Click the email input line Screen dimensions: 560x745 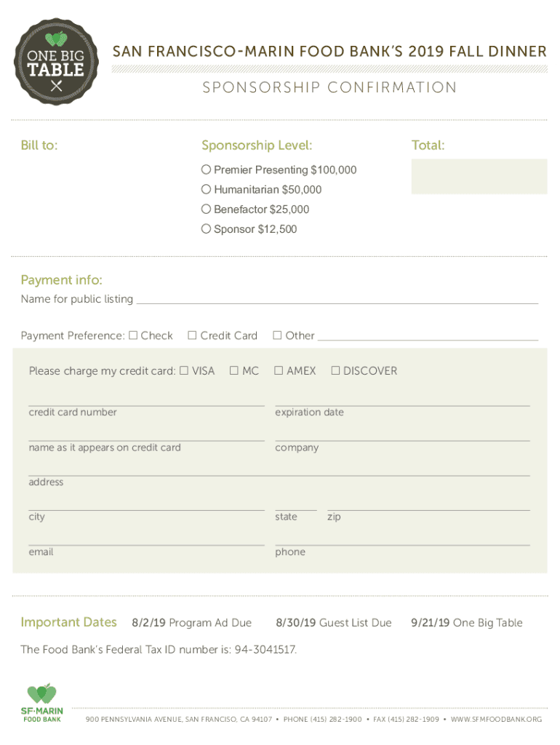tap(146, 539)
